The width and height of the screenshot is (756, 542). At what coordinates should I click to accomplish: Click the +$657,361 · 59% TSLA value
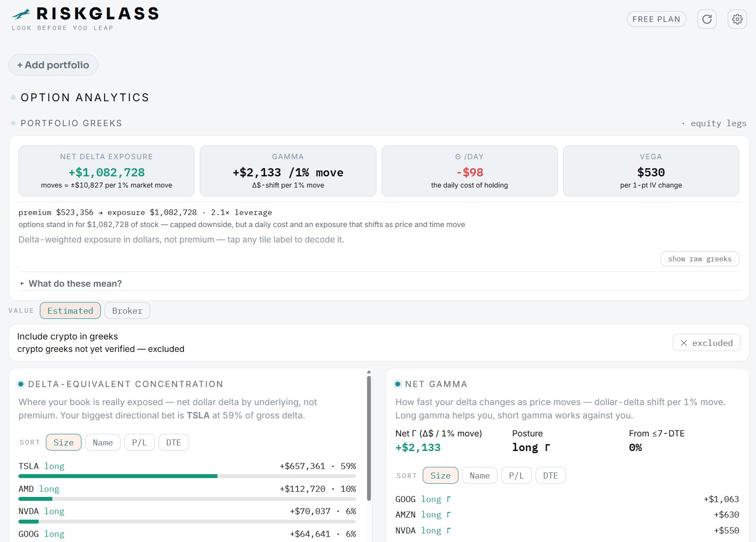(318, 466)
